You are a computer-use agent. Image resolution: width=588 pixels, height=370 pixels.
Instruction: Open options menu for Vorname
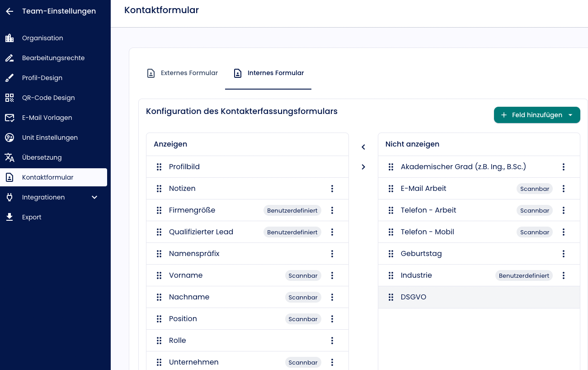click(332, 275)
